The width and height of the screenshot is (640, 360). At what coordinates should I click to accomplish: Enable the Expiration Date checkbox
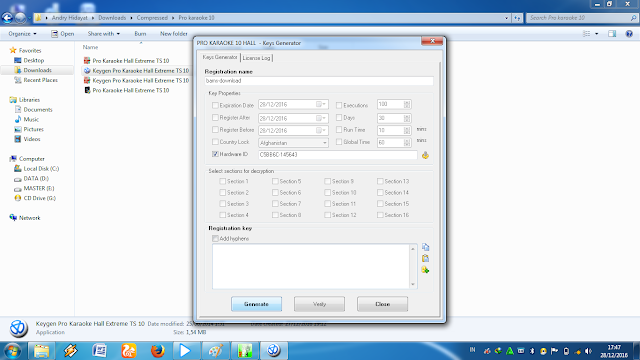click(x=215, y=105)
